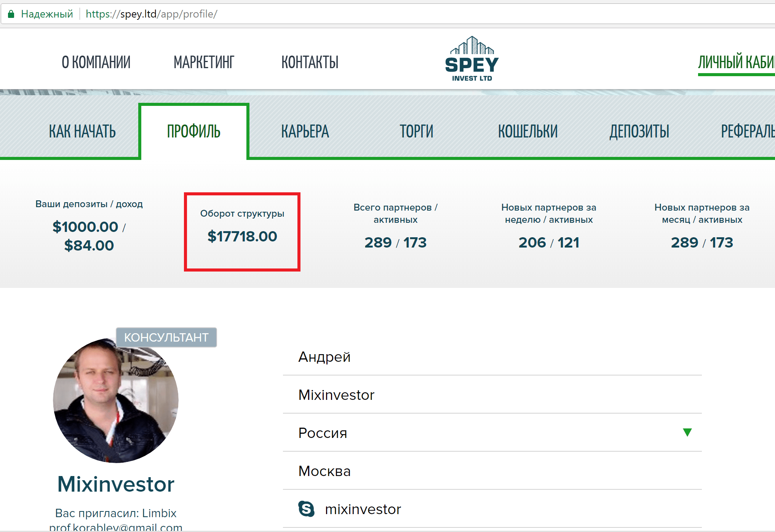775x532 pixels.
Task: Click the round profile avatar photo
Action: coord(116,400)
